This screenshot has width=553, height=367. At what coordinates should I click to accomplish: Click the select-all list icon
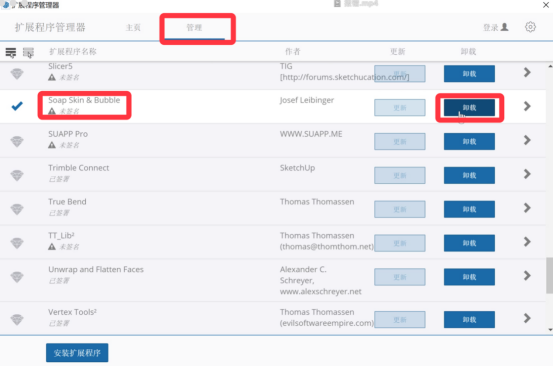(x=11, y=53)
